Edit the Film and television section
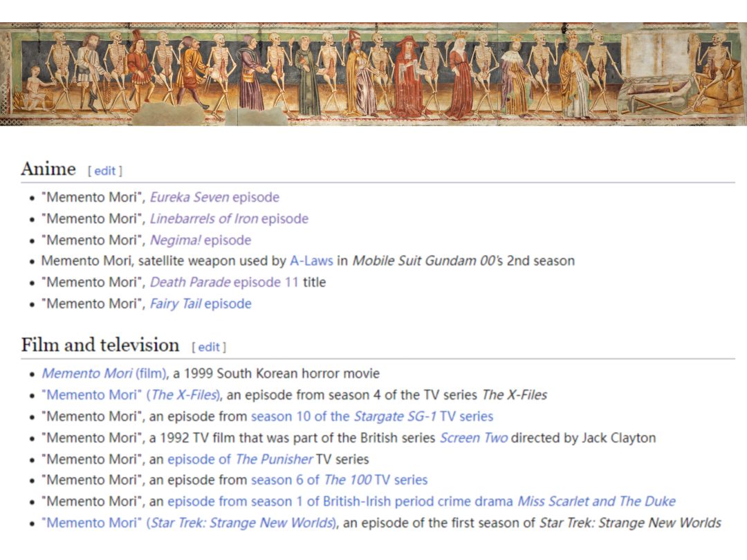Screen dimensions: 747x560 point(209,347)
